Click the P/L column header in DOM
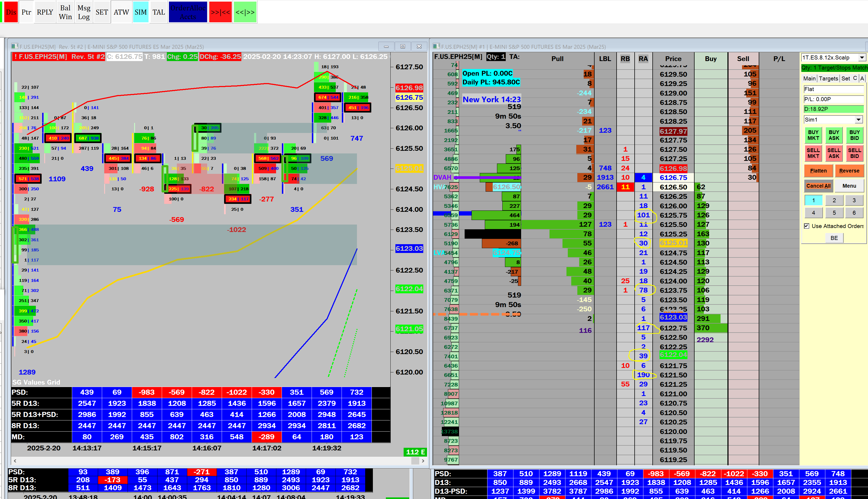868x499 pixels. [x=779, y=59]
